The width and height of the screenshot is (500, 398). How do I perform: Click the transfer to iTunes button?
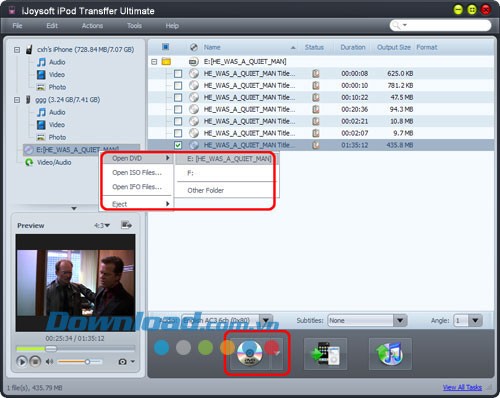390,354
